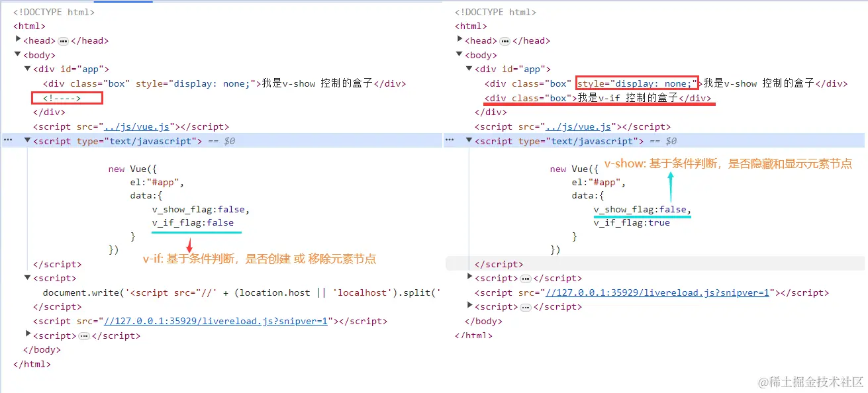Click head ellipsis badge in left DOM panel
Viewport: 868px width, 393px height.
coord(64,40)
